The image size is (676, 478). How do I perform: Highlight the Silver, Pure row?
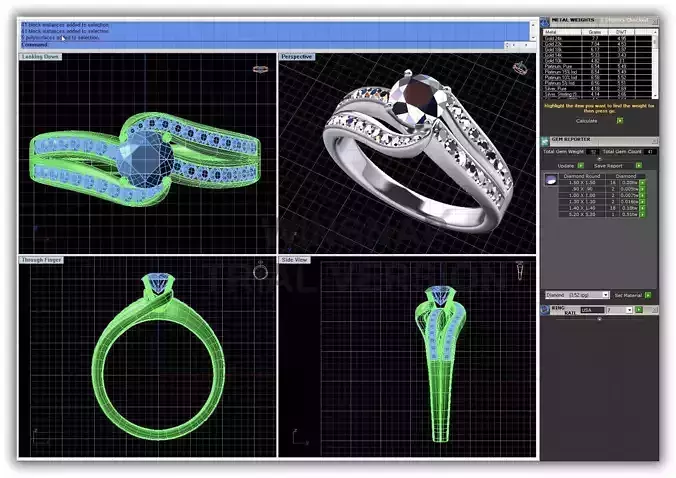[597, 89]
